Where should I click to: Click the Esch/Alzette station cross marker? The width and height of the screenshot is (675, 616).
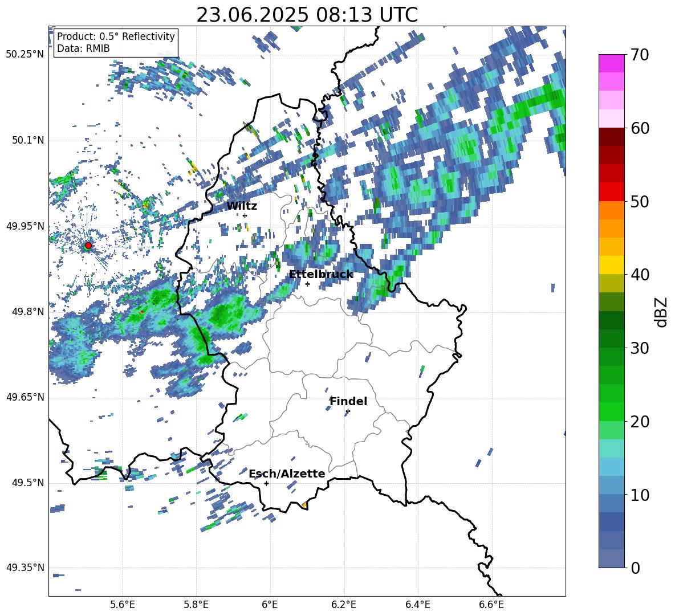[x=266, y=483]
